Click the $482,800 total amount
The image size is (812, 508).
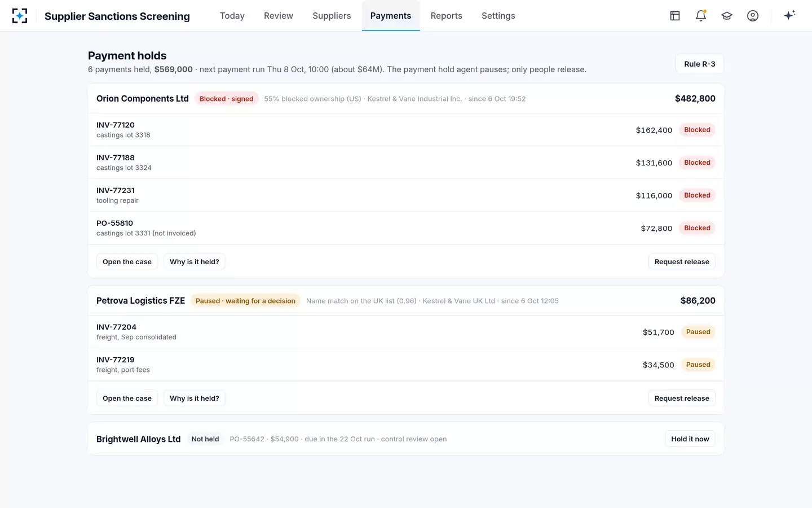[695, 99]
